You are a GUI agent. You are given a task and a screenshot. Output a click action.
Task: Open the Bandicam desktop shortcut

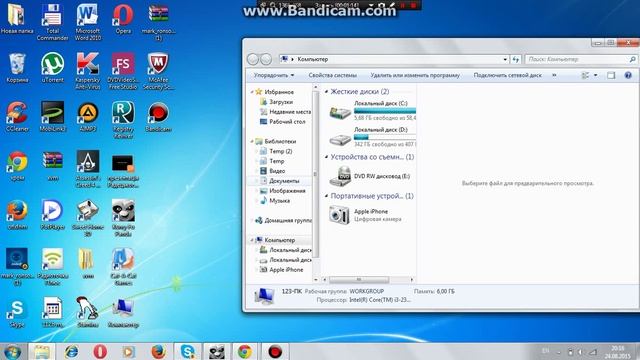click(x=158, y=117)
